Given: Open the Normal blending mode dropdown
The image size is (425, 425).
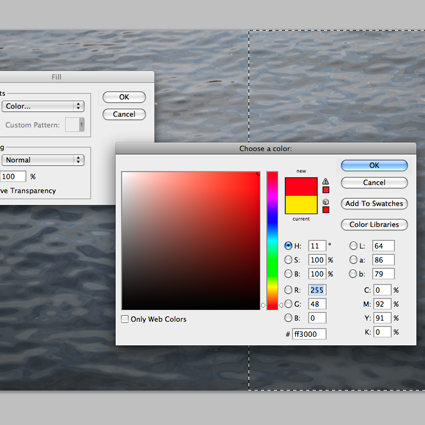Looking at the screenshot, I should click(x=43, y=160).
